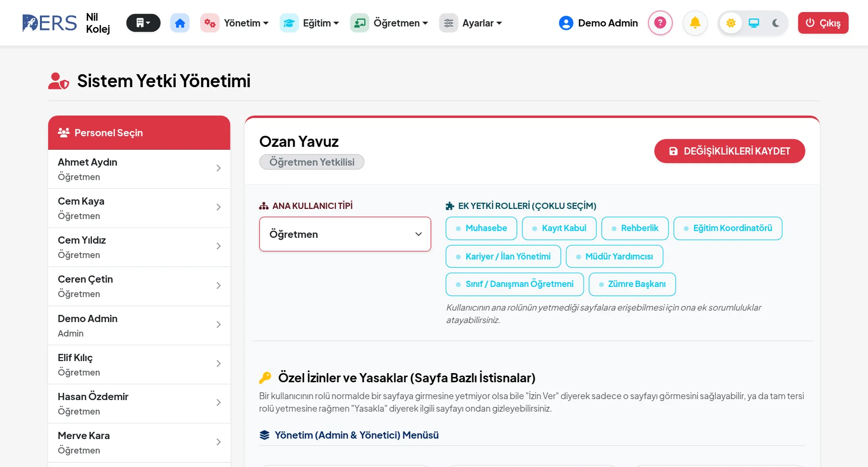868x467 pixels.
Task: Go to the home page icon
Action: (180, 23)
